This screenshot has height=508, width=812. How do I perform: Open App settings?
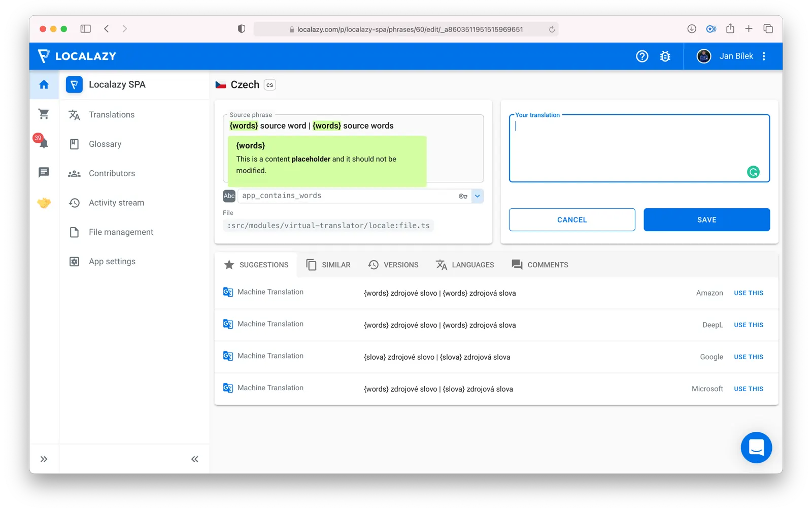(112, 262)
